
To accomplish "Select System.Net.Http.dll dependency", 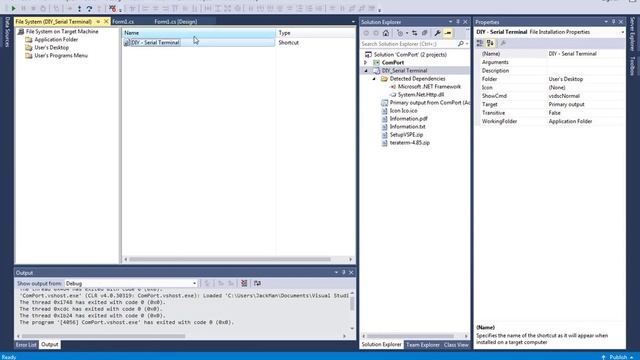I will click(x=420, y=95).
